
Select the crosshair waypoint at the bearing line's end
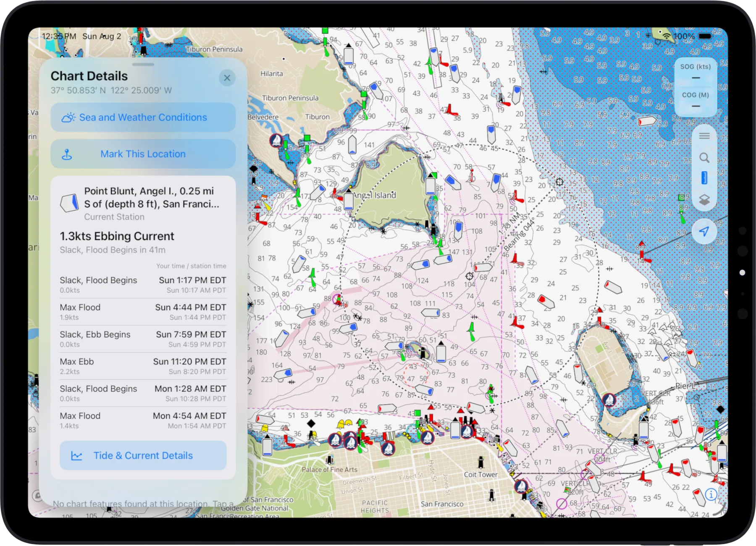pyautogui.click(x=559, y=182)
